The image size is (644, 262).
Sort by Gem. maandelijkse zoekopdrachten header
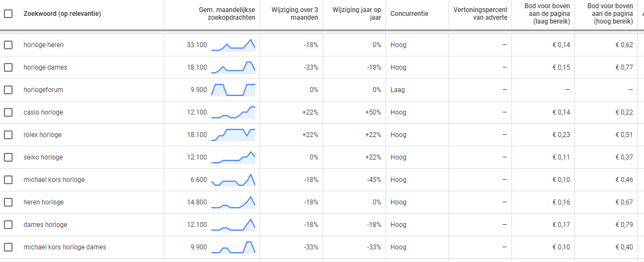point(226,14)
